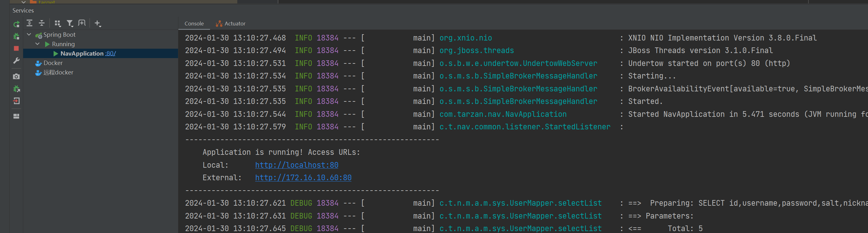Click the 'Local:' label in console
The width and height of the screenshot is (868, 233).
point(215,165)
